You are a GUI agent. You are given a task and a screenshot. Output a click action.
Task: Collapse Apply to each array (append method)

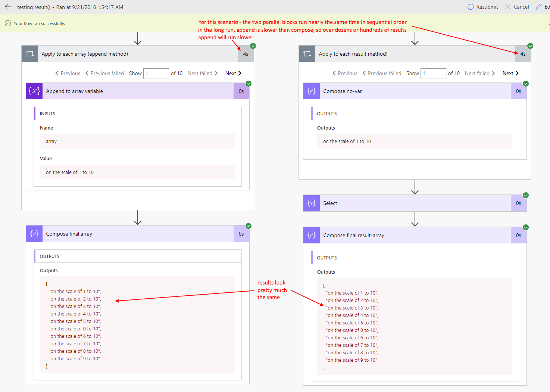point(137,54)
